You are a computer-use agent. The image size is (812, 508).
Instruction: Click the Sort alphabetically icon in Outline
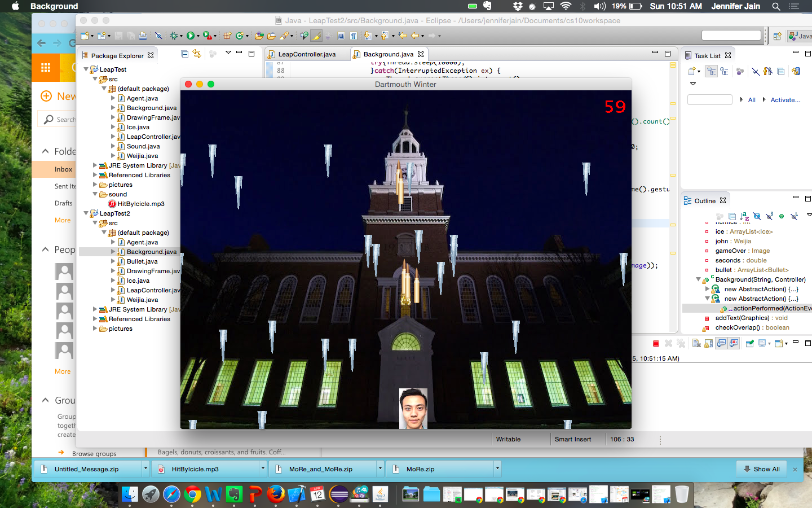pyautogui.click(x=744, y=216)
